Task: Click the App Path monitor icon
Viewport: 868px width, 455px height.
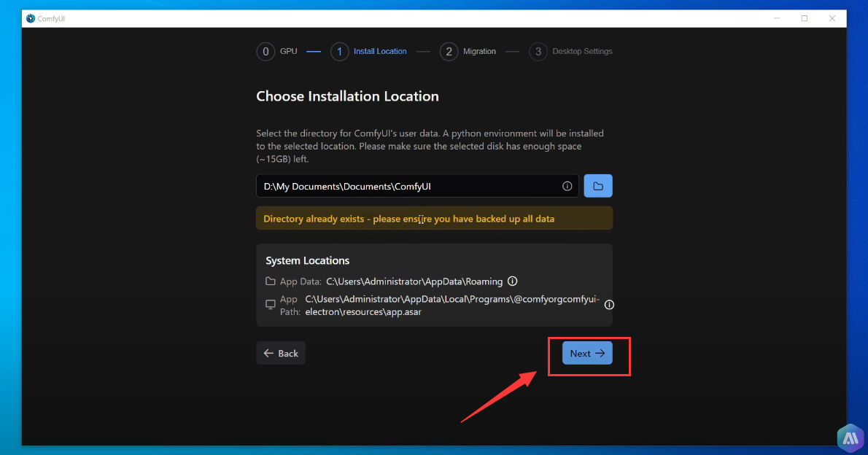Action: point(270,305)
